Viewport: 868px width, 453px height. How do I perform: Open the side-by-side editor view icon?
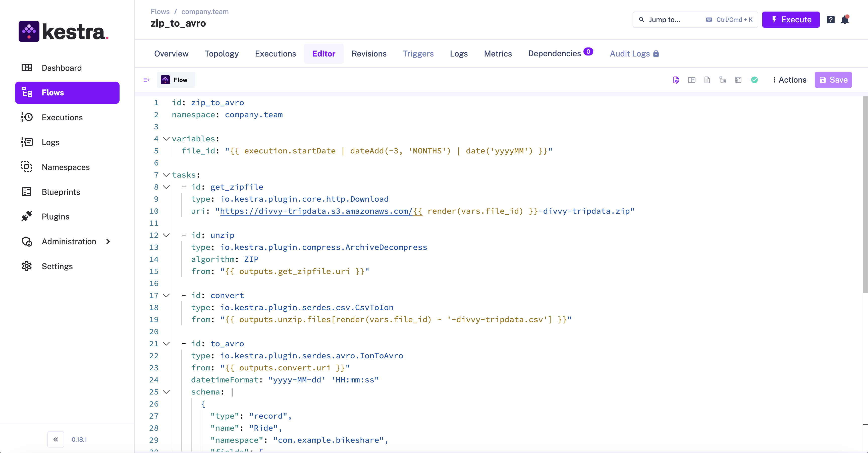point(692,80)
